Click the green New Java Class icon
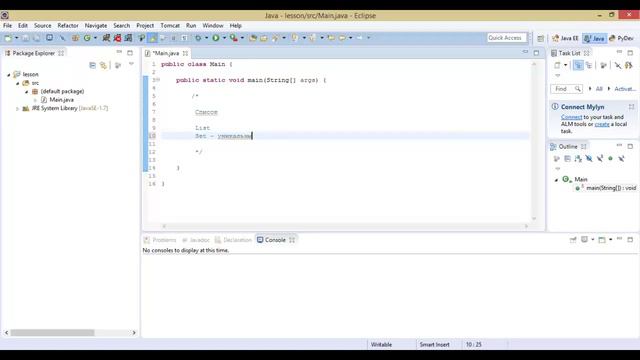Viewport: 640px width, 360px height. pyautogui.click(x=87, y=38)
